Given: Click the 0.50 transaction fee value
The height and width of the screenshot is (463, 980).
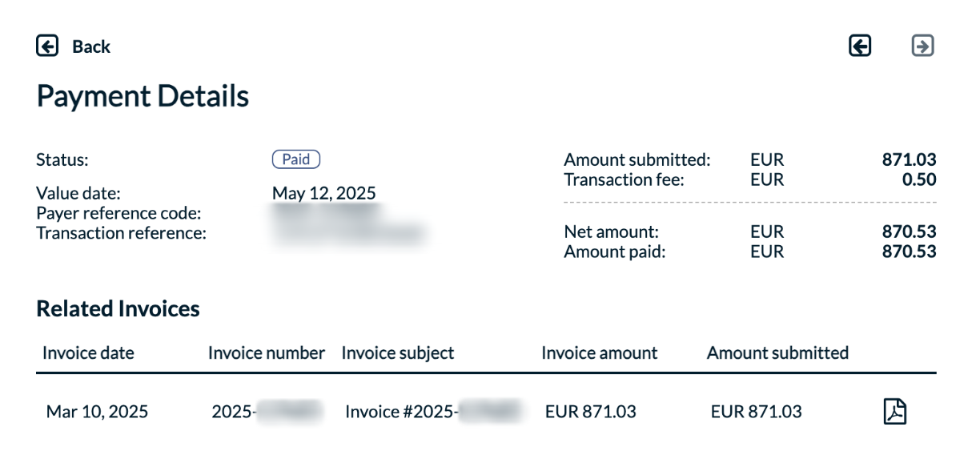Looking at the screenshot, I should coord(919,179).
